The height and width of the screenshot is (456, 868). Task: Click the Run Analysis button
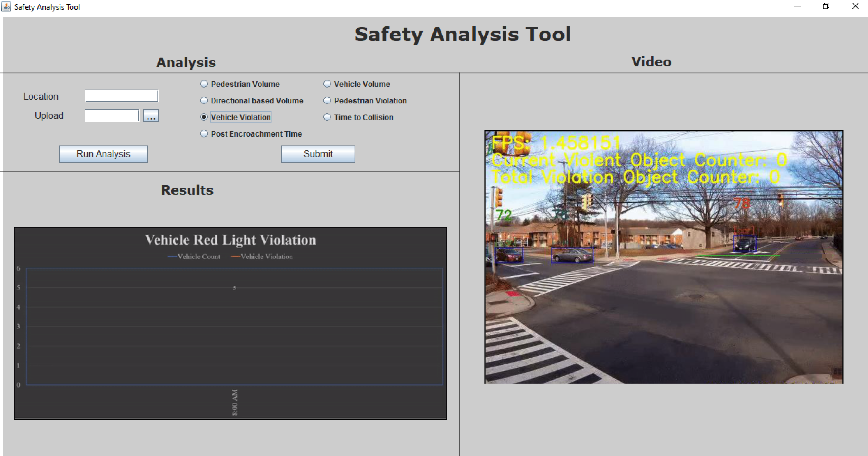tap(104, 153)
